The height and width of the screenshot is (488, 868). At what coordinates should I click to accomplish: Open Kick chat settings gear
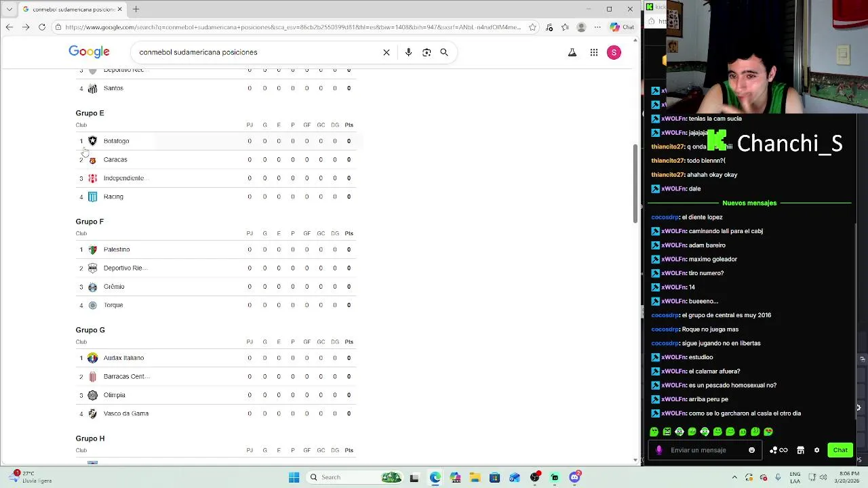[x=816, y=450]
